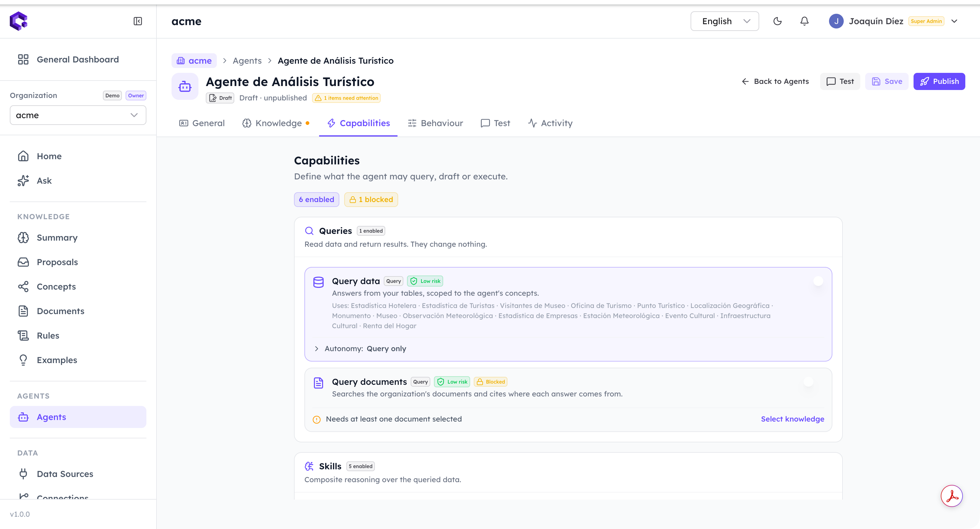Open notifications with the bell icon
The height and width of the screenshot is (529, 980).
804,21
